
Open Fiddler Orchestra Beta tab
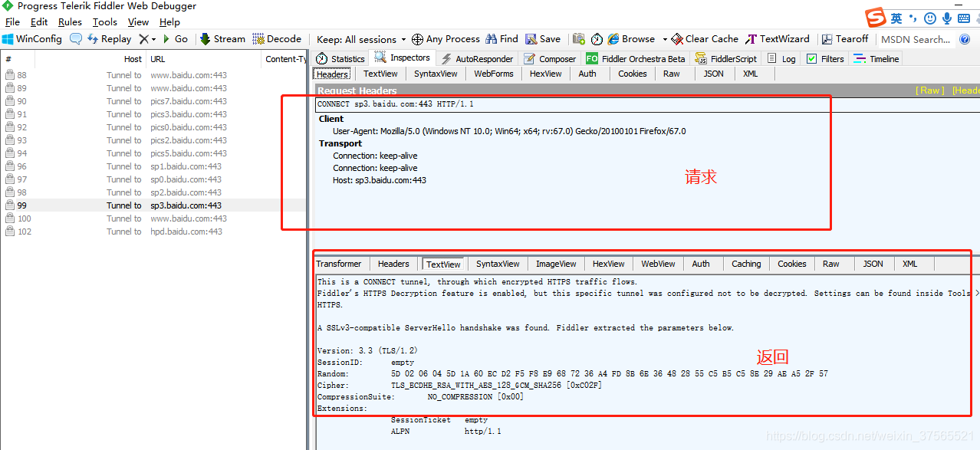(x=636, y=58)
